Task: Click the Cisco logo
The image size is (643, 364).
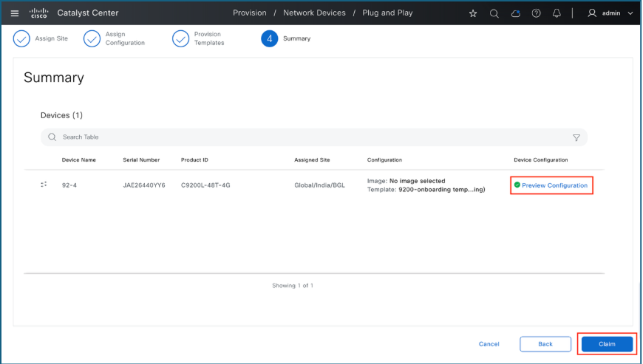Action: pos(39,13)
